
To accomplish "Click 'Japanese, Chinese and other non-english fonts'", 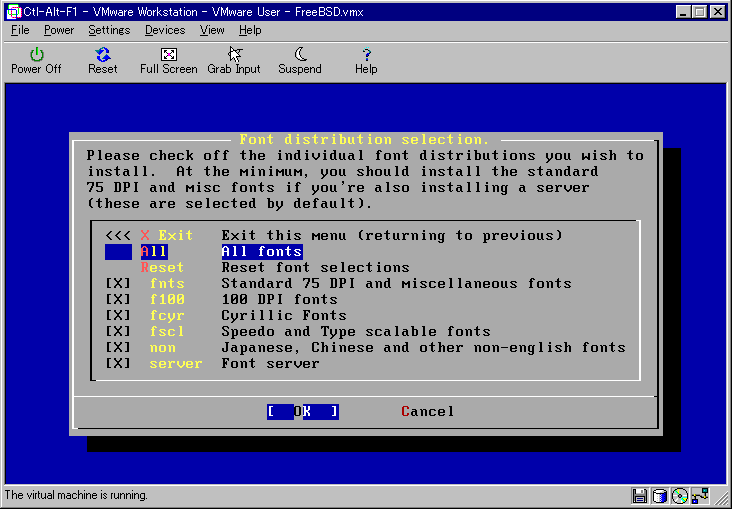I will click(x=423, y=347).
